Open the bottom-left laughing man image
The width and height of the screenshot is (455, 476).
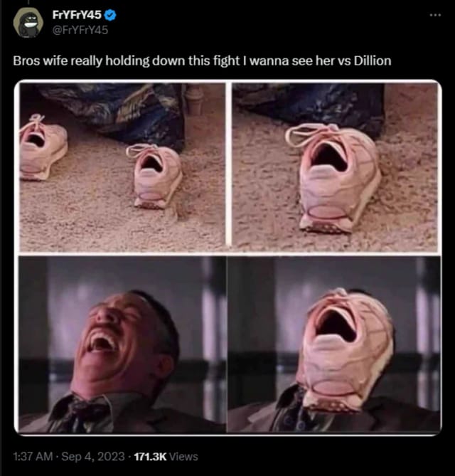pos(122,344)
